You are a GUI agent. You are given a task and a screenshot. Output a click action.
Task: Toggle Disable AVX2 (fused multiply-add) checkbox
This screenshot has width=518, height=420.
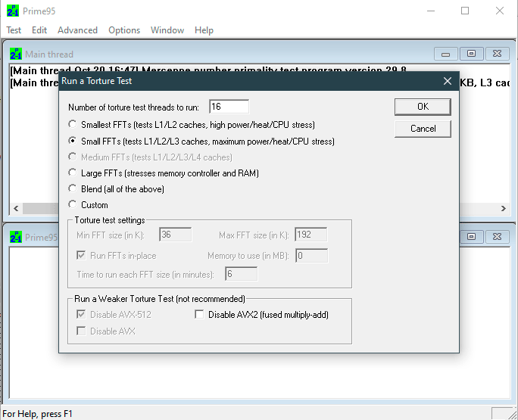[x=261, y=314]
